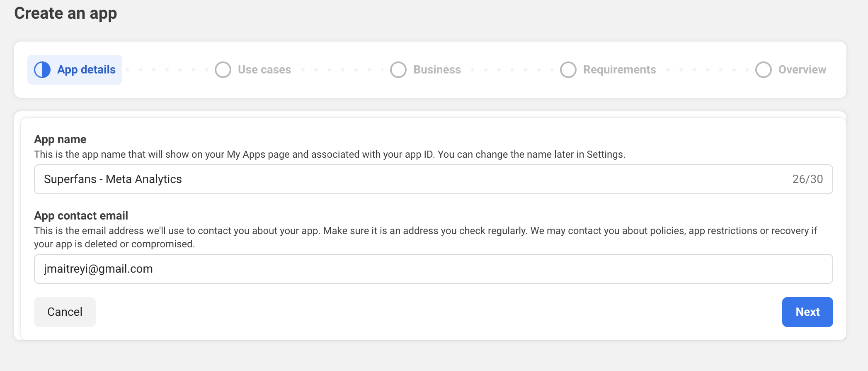Select the App details step label
This screenshot has height=371, width=868.
[86, 70]
